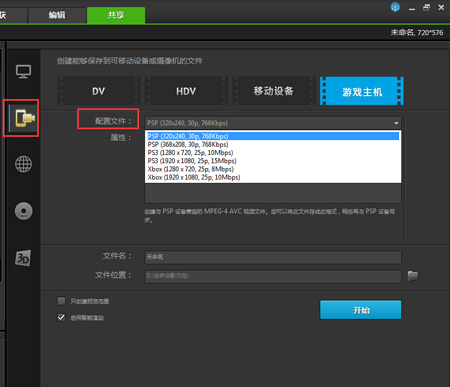The height and width of the screenshot is (387, 450).
Task: Choose Xbox (1280 x 720, 25p, 8Mbps) option
Action: pos(273,169)
